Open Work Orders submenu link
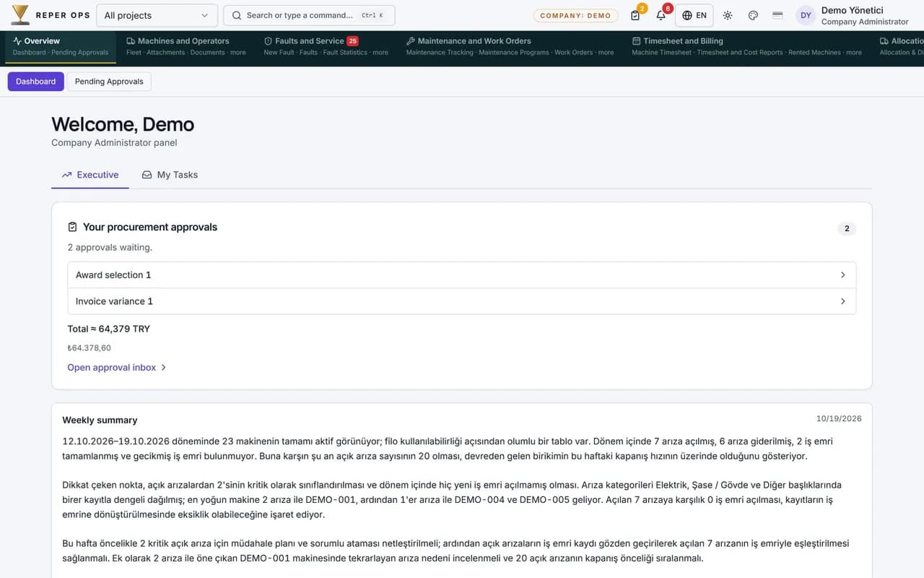 (x=574, y=53)
